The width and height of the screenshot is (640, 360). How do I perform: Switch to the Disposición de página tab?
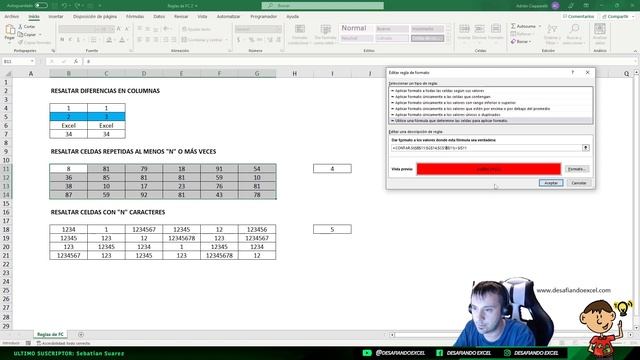(95, 16)
